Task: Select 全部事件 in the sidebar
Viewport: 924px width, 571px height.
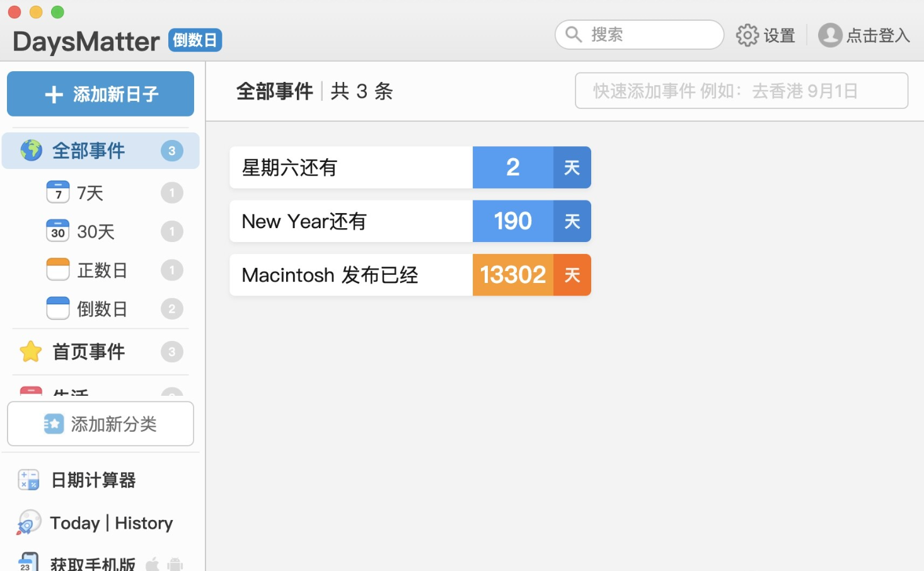Action: tap(101, 151)
